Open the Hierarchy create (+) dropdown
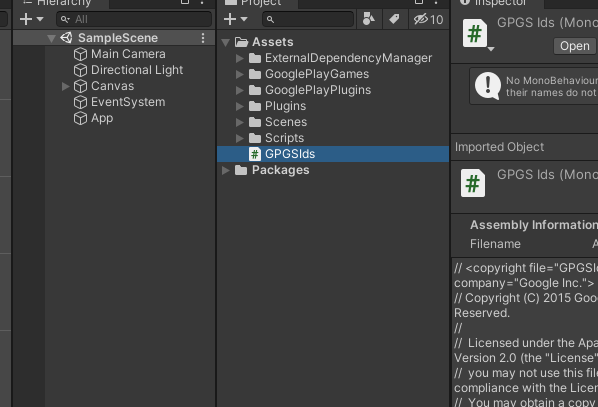 click(32, 19)
